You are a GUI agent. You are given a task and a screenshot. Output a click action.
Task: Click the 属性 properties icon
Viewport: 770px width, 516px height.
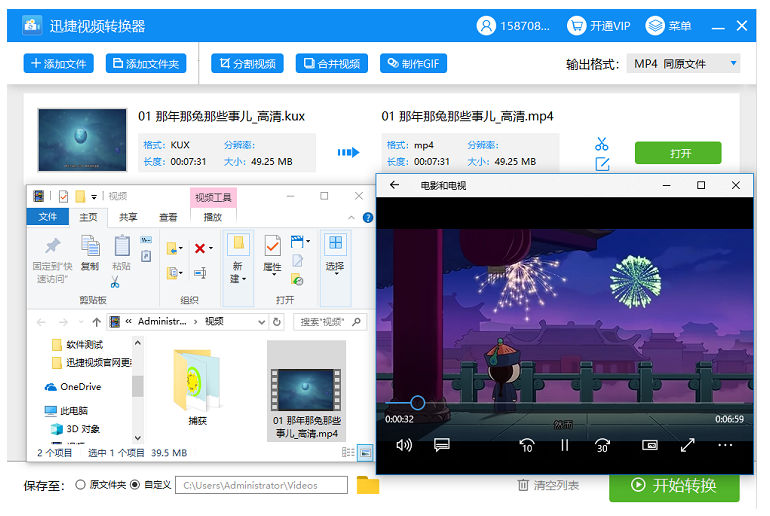(x=273, y=245)
